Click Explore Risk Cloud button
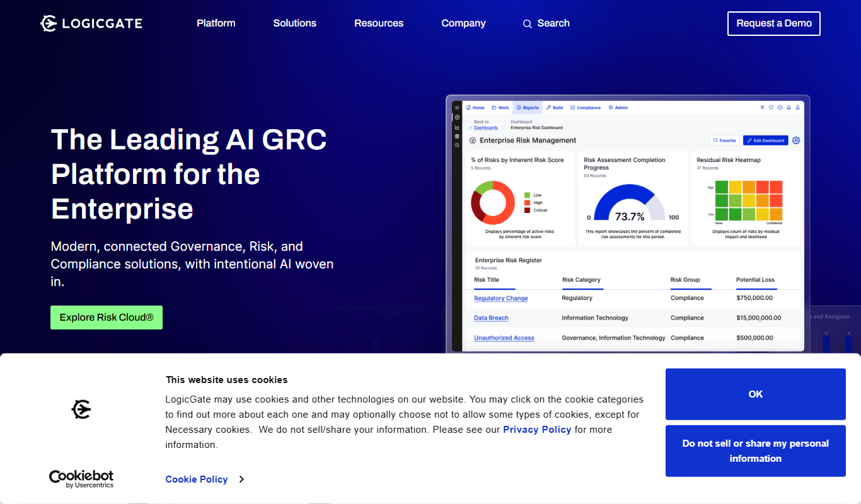The image size is (861, 504). 107,318
